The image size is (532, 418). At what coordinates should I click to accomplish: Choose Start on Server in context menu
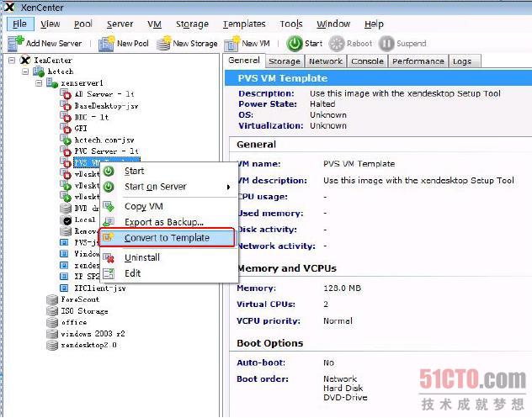pos(169,187)
